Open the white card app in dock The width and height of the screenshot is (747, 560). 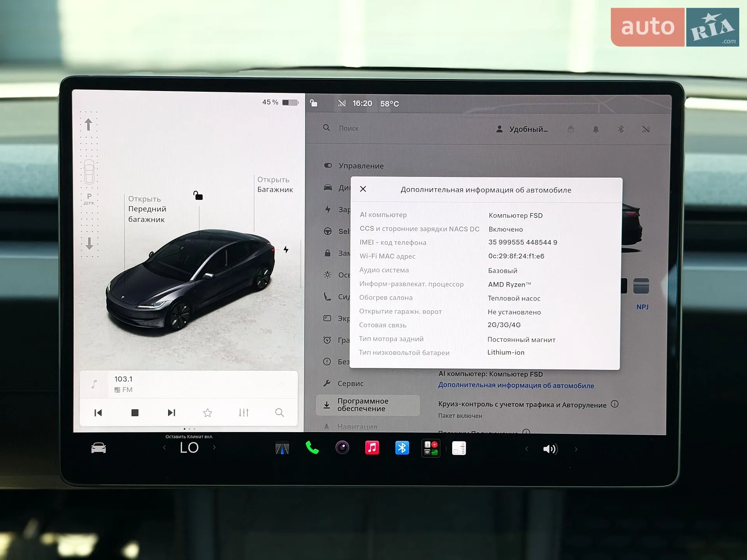(x=459, y=448)
